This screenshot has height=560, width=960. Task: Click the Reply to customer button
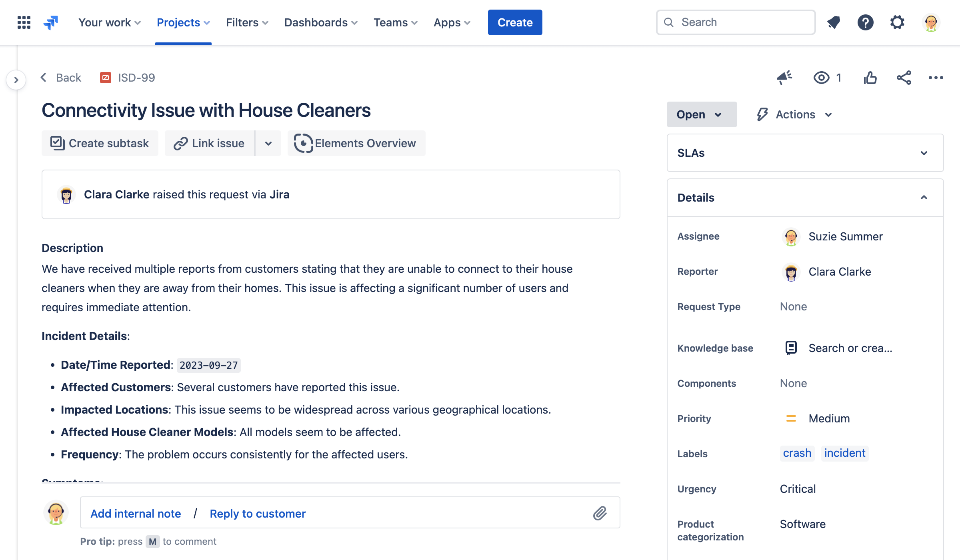click(x=257, y=513)
